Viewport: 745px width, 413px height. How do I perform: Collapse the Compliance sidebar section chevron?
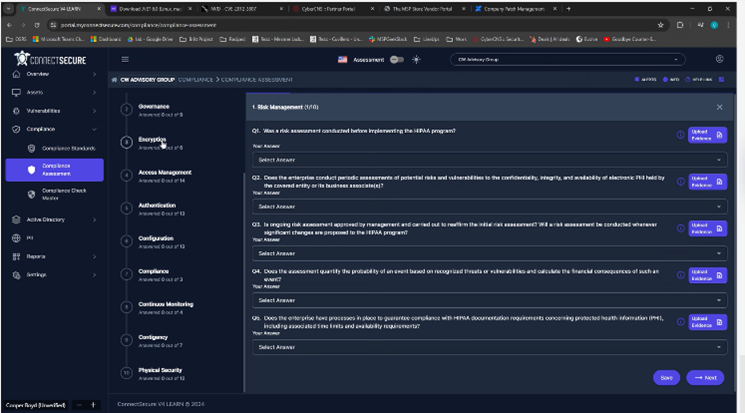coord(94,129)
